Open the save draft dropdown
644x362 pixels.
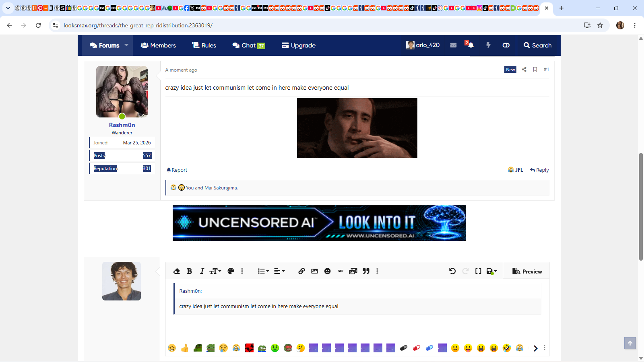(491, 271)
